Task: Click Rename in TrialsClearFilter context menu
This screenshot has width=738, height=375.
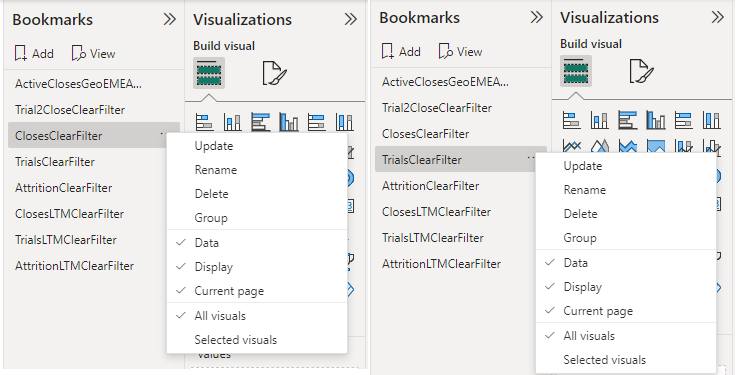Action: pos(626,190)
